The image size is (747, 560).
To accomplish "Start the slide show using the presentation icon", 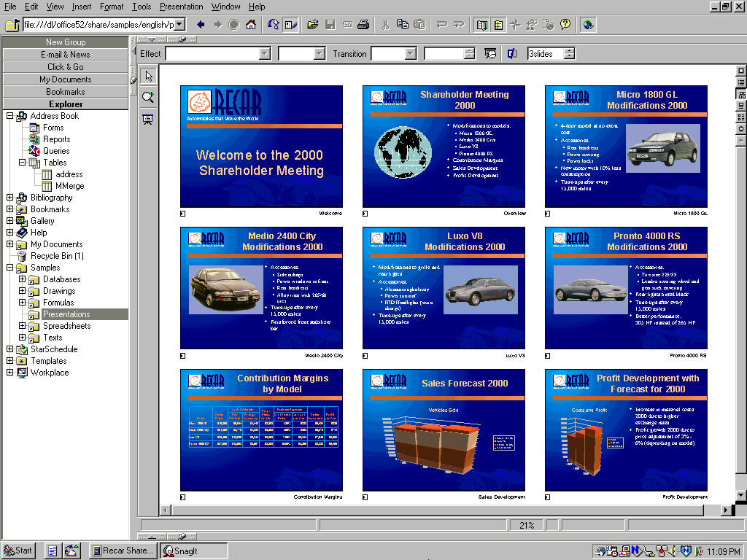I will coord(148,118).
